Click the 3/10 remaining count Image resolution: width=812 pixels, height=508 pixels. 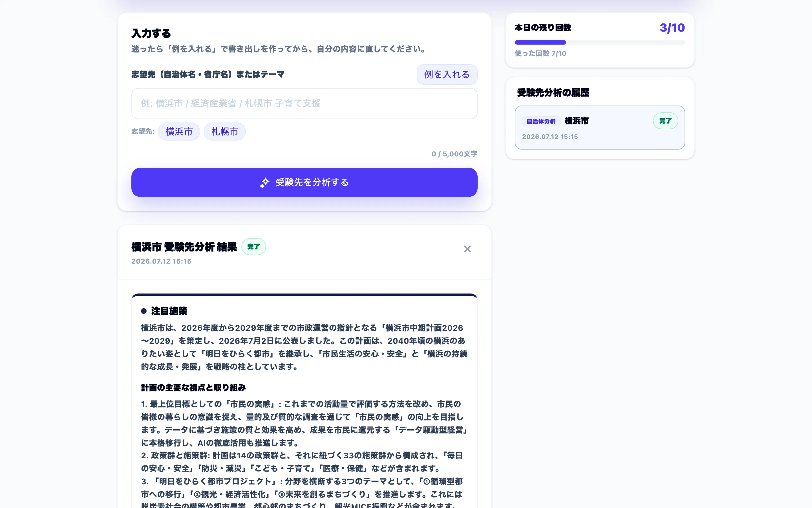point(672,28)
